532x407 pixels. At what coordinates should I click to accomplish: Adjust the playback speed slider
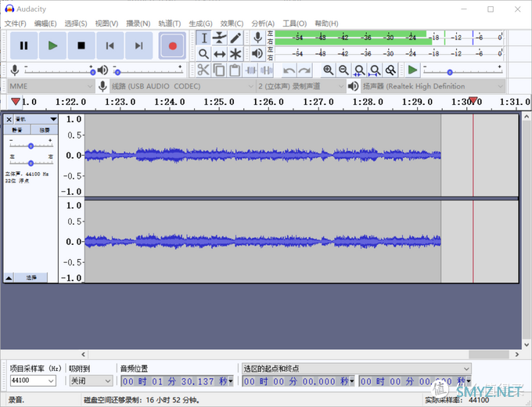pos(450,72)
